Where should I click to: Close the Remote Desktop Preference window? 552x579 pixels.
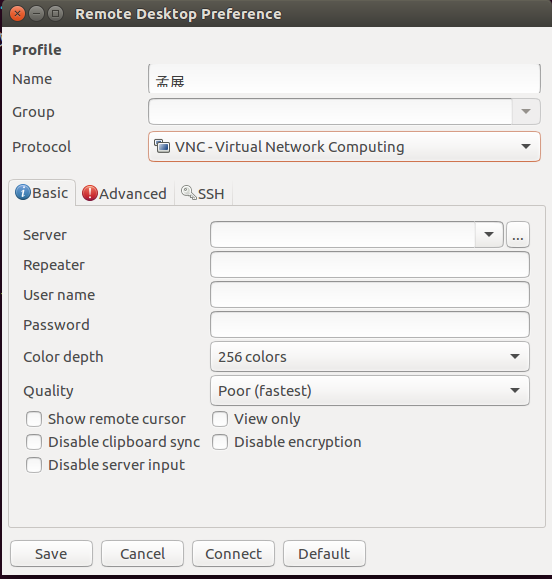17,14
